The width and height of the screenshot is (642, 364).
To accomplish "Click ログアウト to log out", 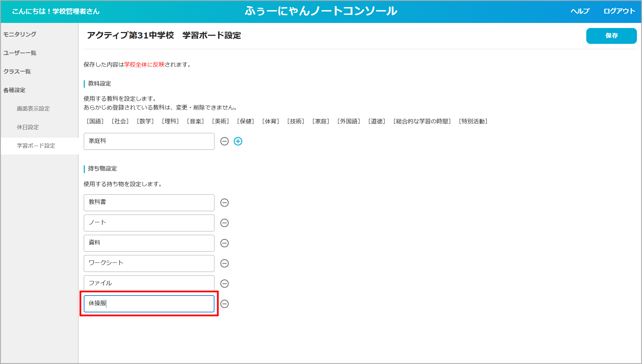I will pyautogui.click(x=619, y=11).
